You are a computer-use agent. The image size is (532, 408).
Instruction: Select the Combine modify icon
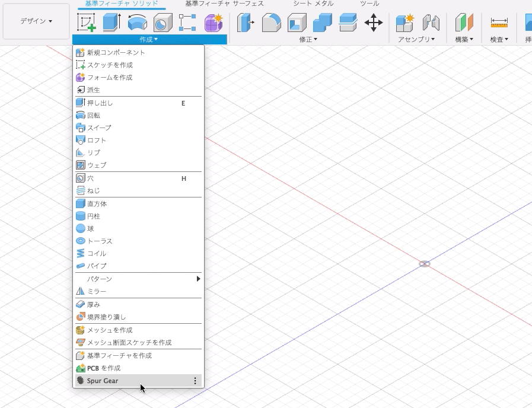[x=322, y=23]
